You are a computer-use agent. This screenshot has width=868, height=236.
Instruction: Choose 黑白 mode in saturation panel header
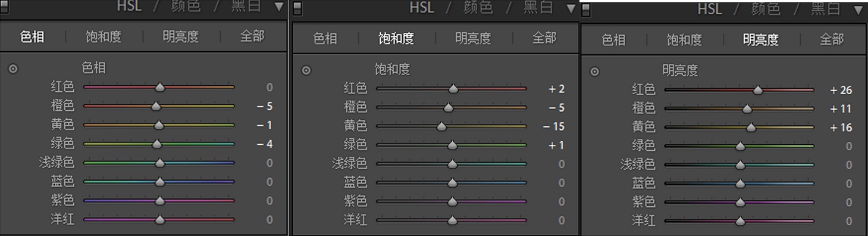click(538, 8)
